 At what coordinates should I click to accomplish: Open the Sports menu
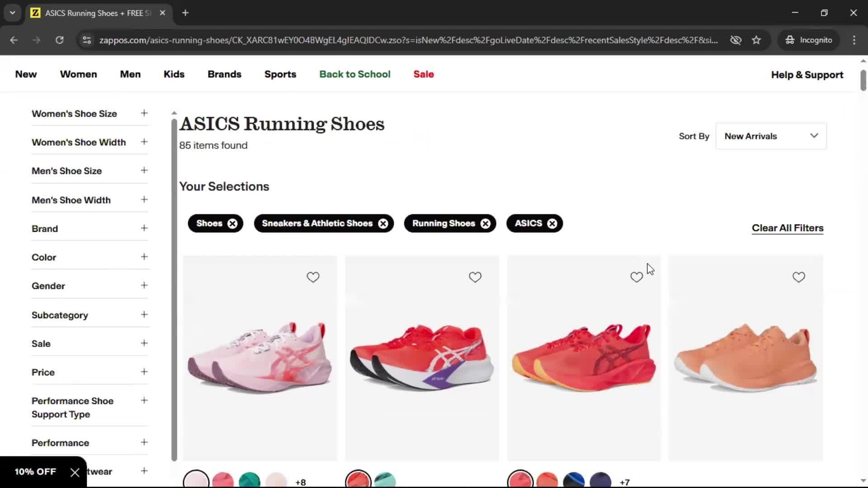(x=280, y=74)
